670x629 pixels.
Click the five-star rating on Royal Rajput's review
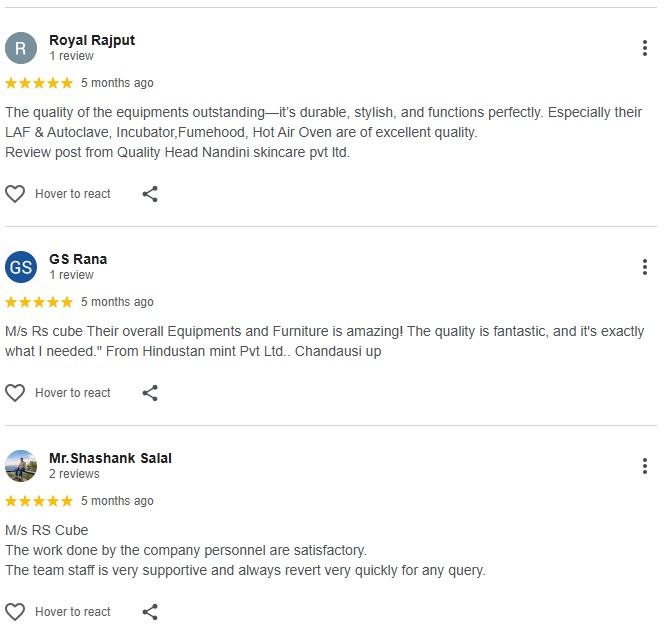point(39,83)
